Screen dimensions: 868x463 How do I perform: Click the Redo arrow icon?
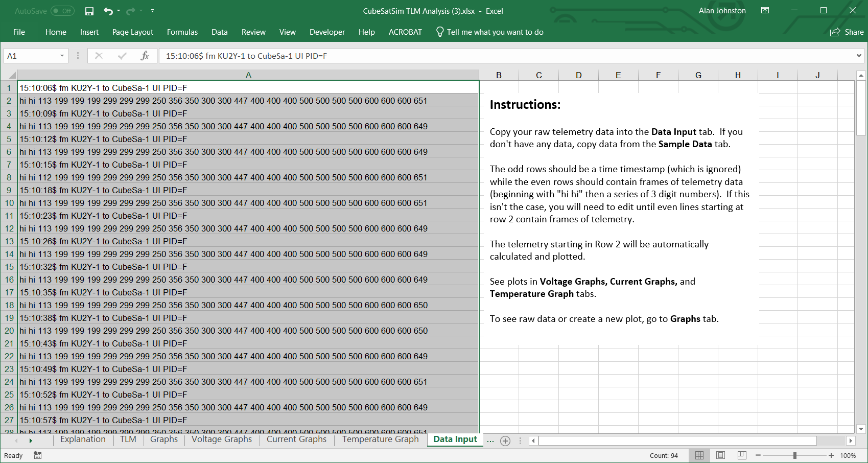coord(130,11)
